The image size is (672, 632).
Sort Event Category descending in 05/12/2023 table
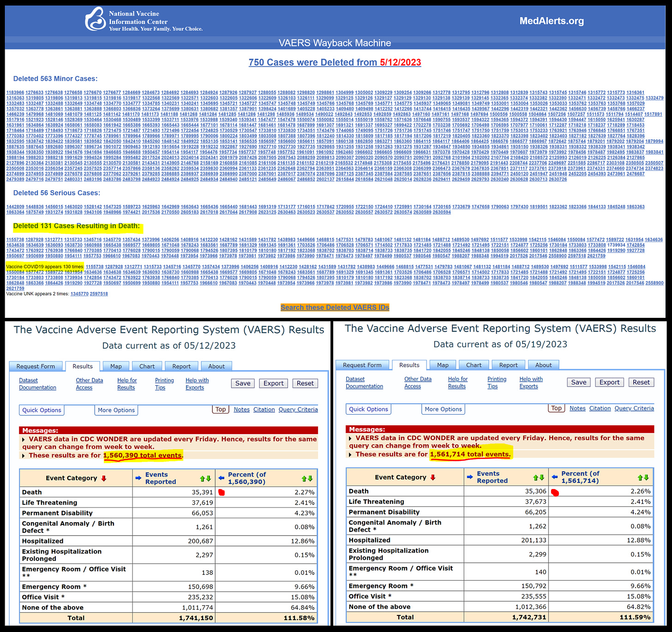click(x=104, y=478)
